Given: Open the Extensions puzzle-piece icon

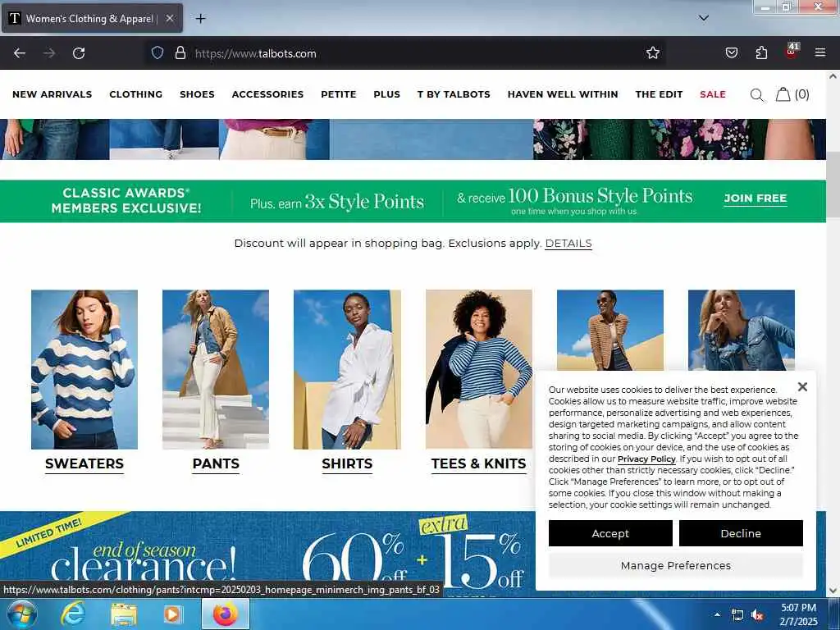Looking at the screenshot, I should tap(761, 53).
